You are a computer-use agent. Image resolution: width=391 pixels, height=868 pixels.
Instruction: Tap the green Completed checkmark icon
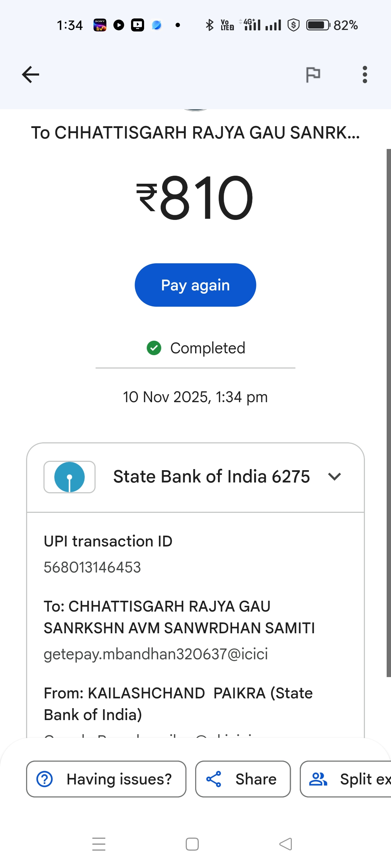[154, 348]
